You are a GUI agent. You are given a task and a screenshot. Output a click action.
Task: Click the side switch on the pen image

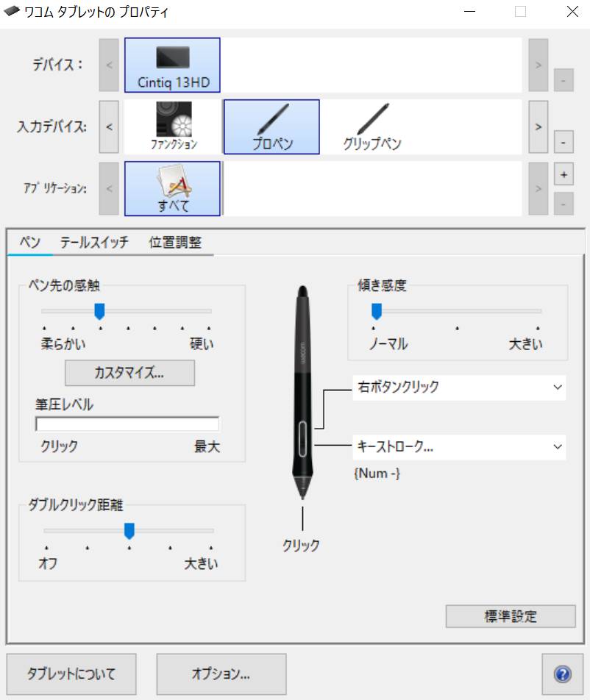click(x=302, y=438)
